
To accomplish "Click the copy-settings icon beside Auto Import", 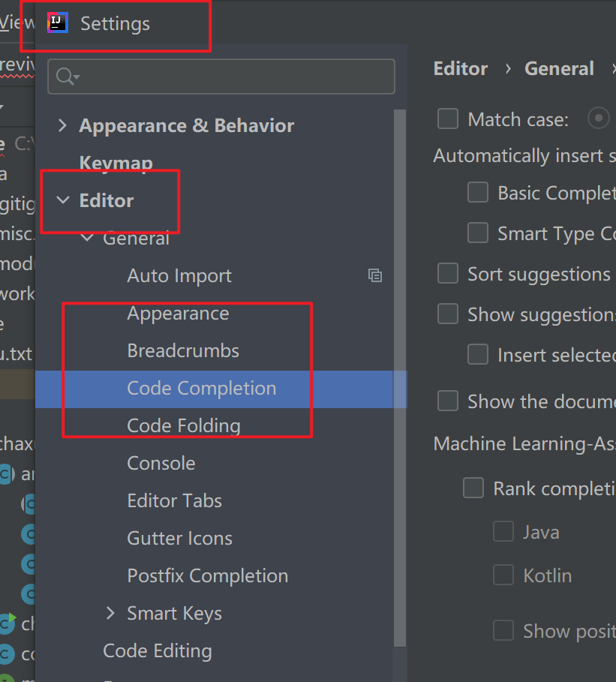I will [x=375, y=275].
